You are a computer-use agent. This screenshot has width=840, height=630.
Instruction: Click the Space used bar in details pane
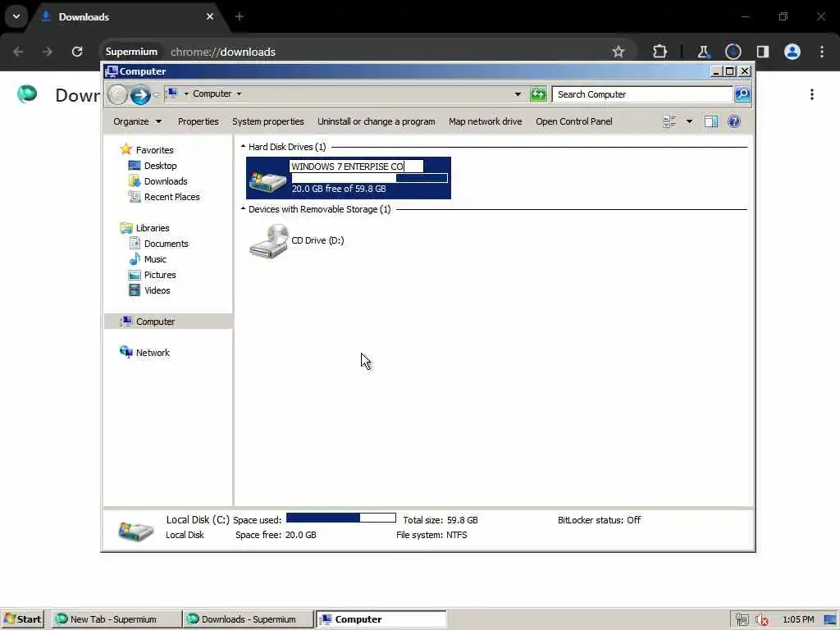[341, 518]
